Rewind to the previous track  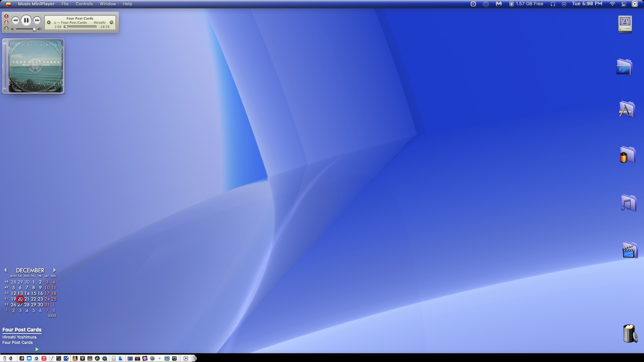[x=15, y=20]
